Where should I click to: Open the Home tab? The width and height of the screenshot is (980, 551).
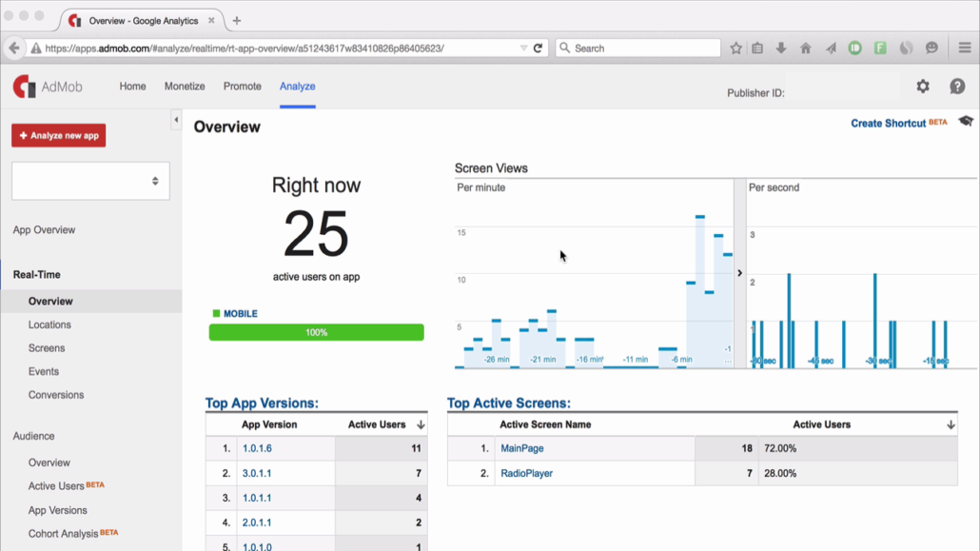click(132, 87)
